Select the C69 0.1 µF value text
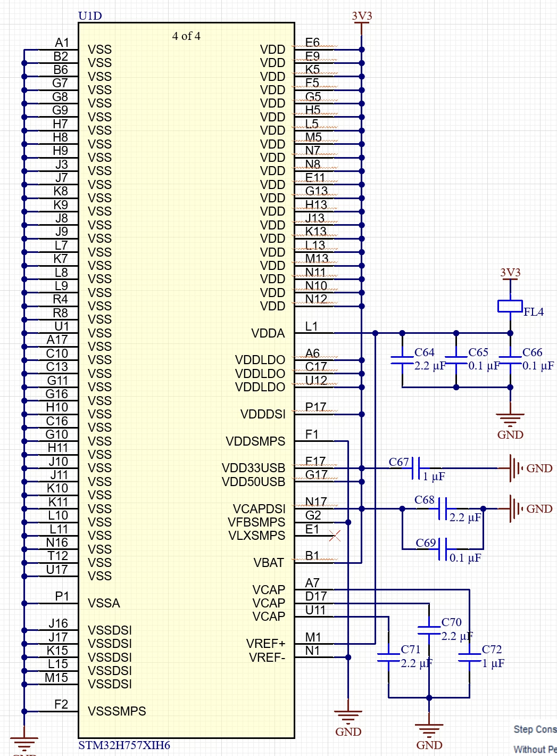This screenshot has height=756, width=557. [465, 558]
